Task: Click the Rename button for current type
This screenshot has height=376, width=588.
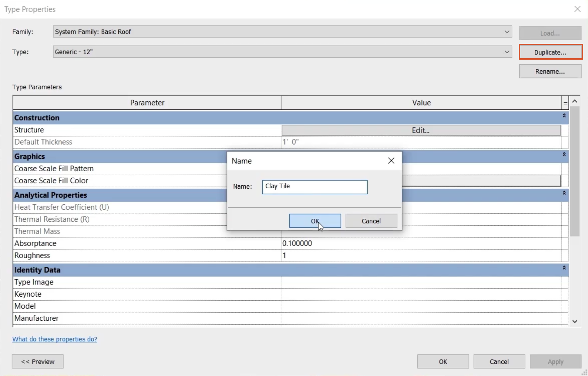Action: pos(550,71)
